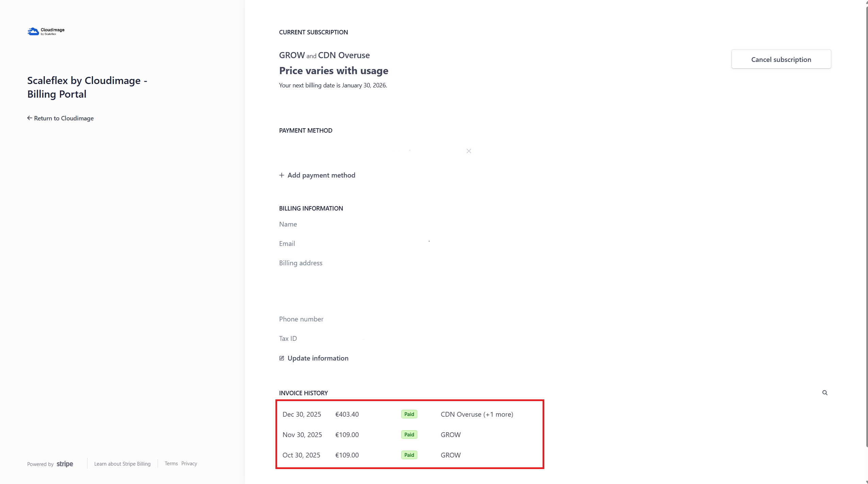Click Paid badge on €403.40 invoice

pyautogui.click(x=409, y=414)
